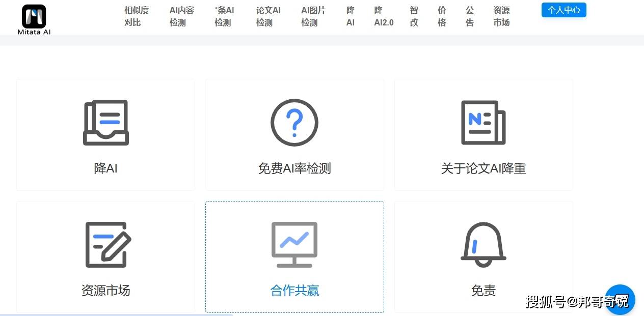Viewport: 644px width, 316px height.
Task: Click the blue floating round button
Action: [x=620, y=299]
